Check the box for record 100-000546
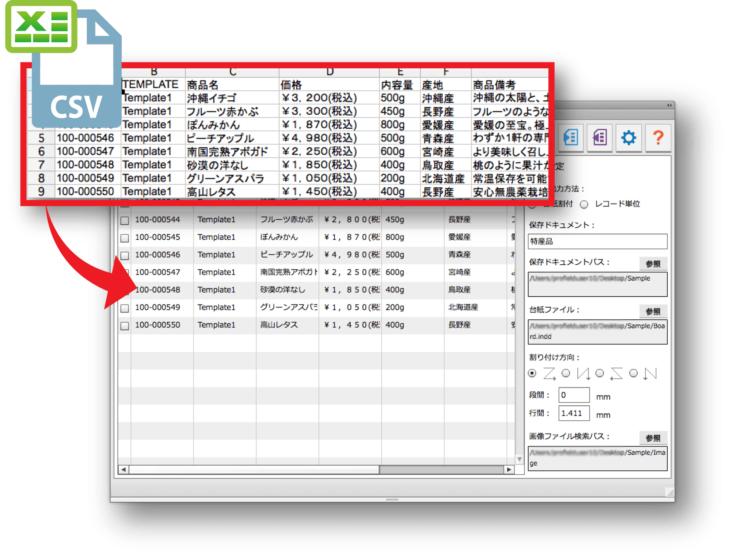 [x=125, y=256]
